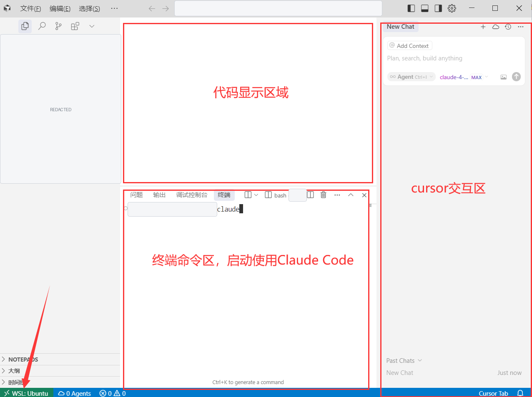532x397 pixels.
Task: Open terminal panel more actions ellipsis
Action: (337, 195)
